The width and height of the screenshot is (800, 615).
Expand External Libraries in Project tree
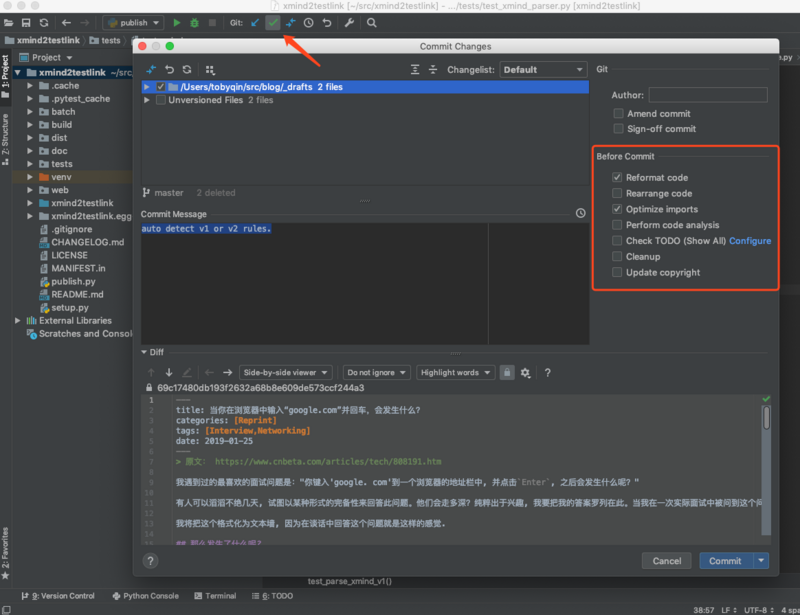click(18, 321)
